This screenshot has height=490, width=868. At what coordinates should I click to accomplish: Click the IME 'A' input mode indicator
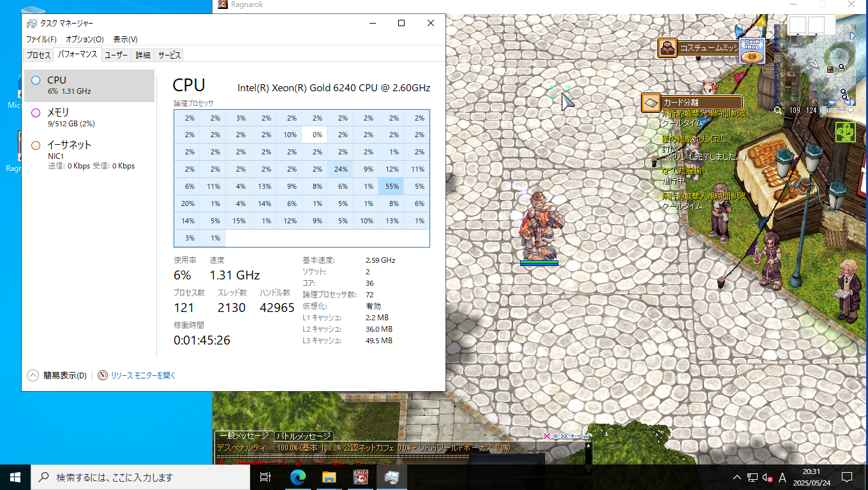(x=782, y=477)
